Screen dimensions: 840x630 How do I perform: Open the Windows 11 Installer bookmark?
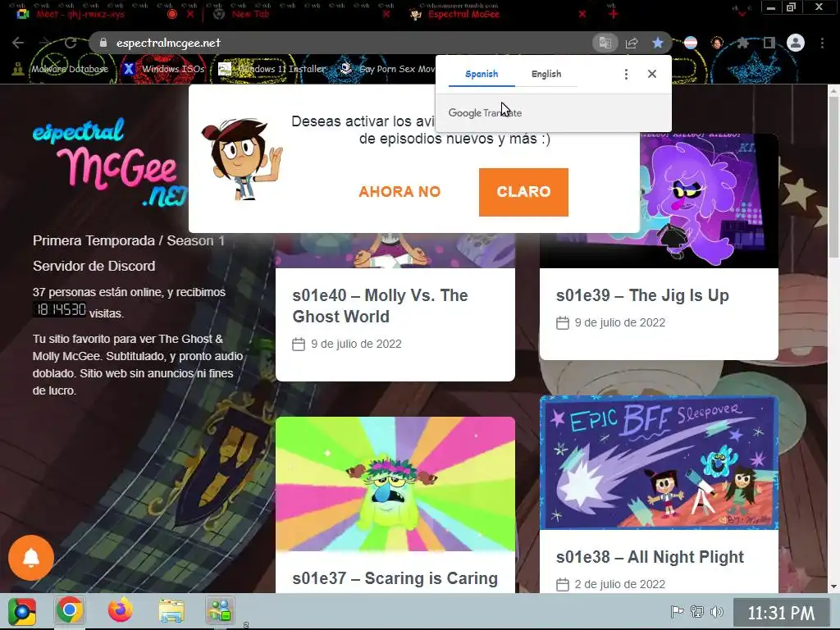pyautogui.click(x=272, y=69)
